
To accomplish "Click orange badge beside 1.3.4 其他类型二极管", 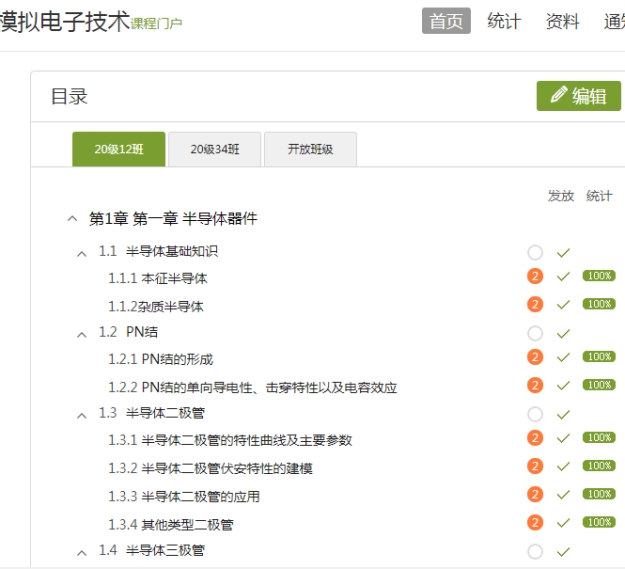I will click(535, 523).
